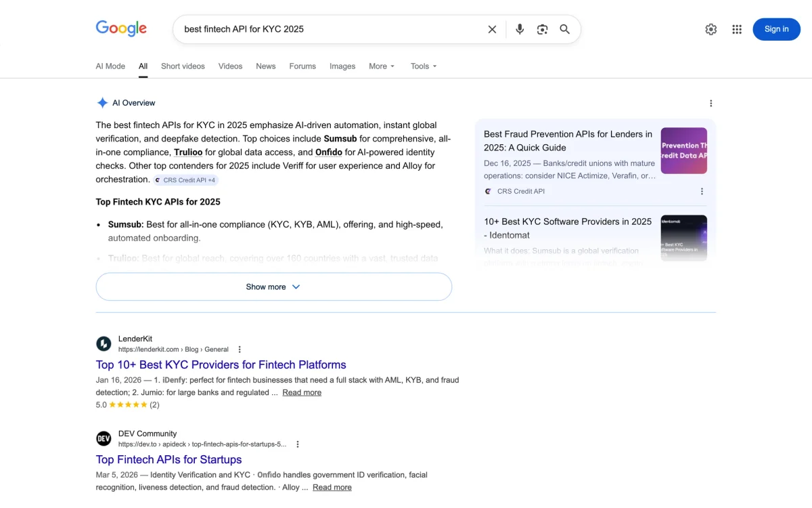Submit the query via the magnifying glass icon
This screenshot has width=812, height=508.
coord(564,29)
